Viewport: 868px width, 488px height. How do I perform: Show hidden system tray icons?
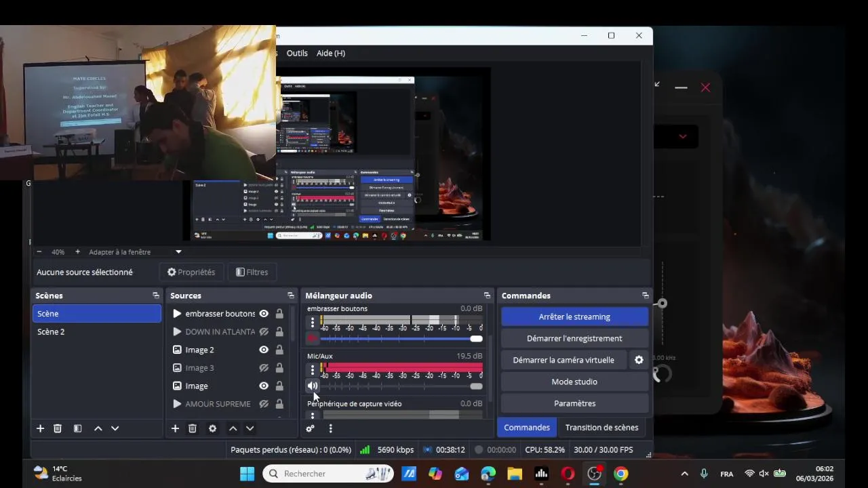(684, 474)
